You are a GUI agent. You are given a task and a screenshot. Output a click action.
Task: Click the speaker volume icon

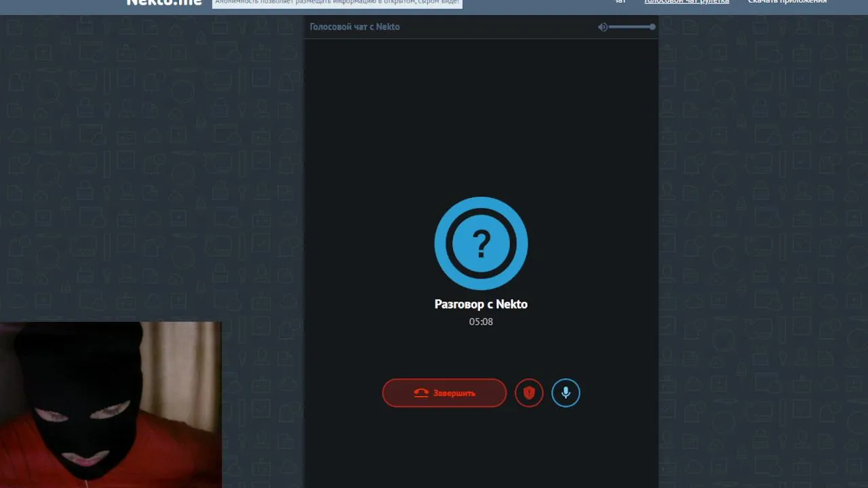coord(602,27)
